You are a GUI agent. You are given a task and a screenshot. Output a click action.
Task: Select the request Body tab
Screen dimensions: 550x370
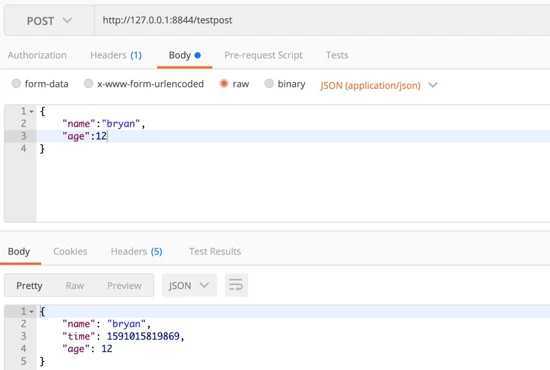[x=185, y=55]
